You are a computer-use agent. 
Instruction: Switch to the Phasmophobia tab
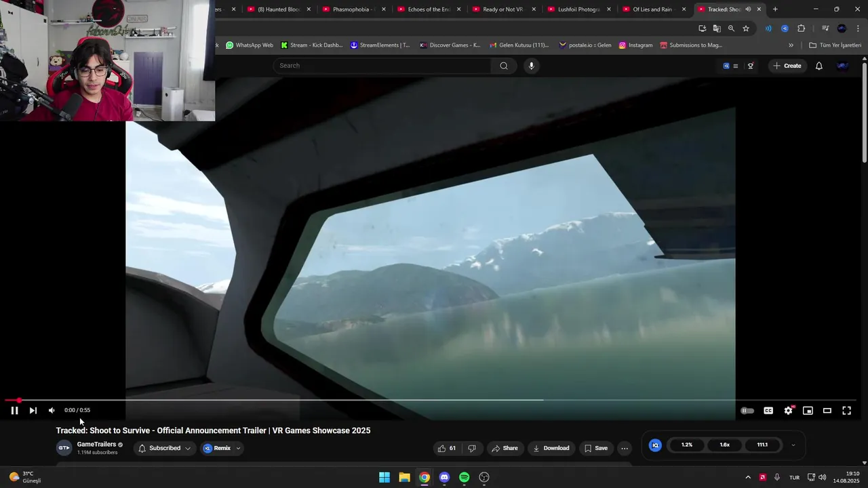click(353, 9)
